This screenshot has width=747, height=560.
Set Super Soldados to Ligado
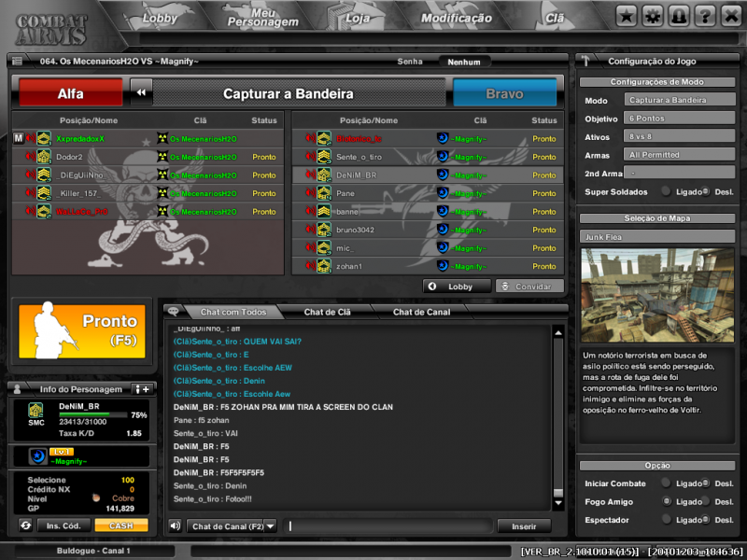point(666,190)
